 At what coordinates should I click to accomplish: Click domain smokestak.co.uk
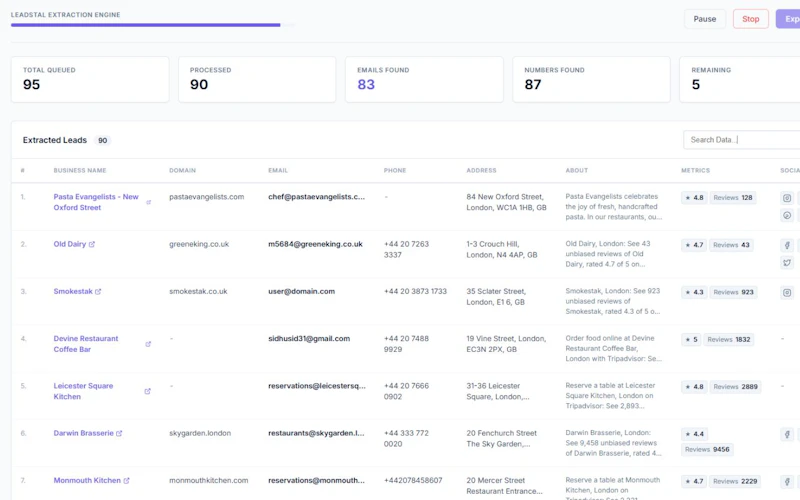click(x=198, y=291)
